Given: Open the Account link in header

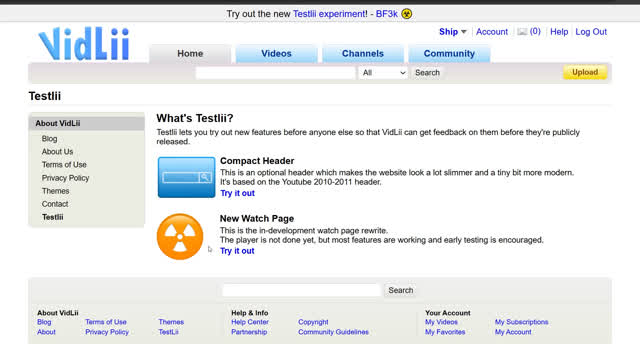Looking at the screenshot, I should click(492, 32).
